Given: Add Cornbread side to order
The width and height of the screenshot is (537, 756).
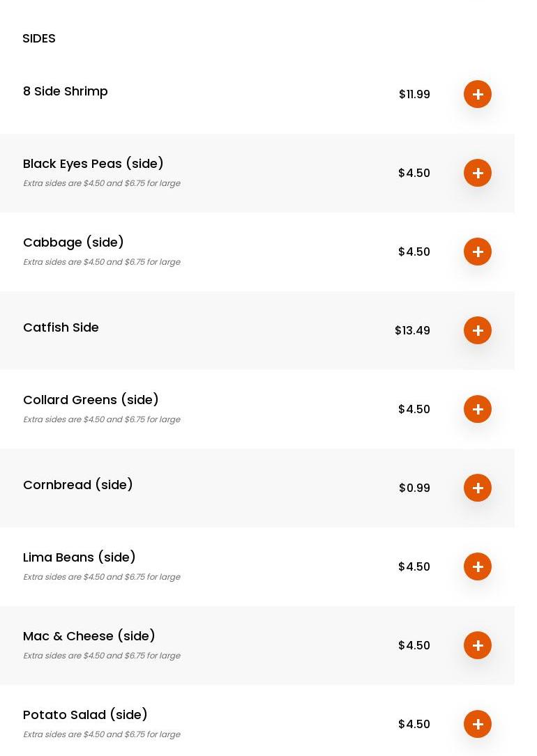Looking at the screenshot, I should coord(478,488).
